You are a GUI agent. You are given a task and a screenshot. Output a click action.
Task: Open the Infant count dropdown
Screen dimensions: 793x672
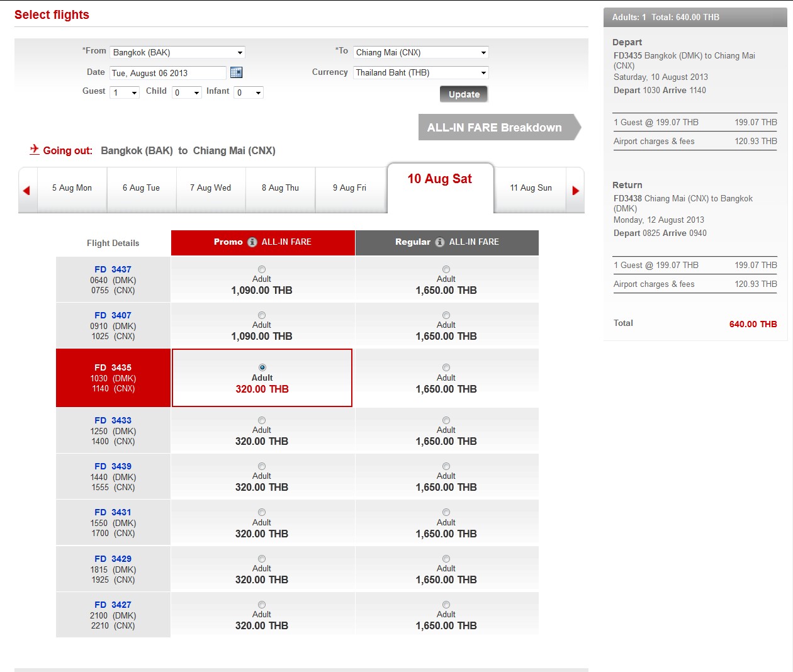tap(249, 92)
